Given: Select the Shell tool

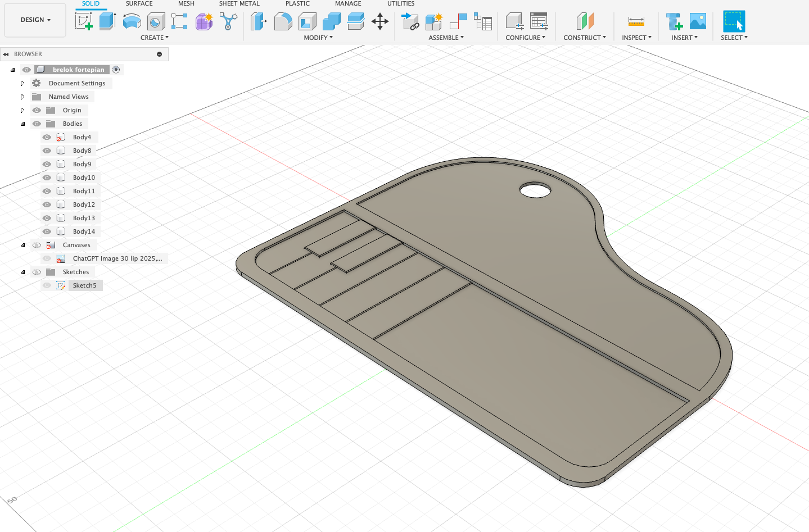Looking at the screenshot, I should [307, 21].
